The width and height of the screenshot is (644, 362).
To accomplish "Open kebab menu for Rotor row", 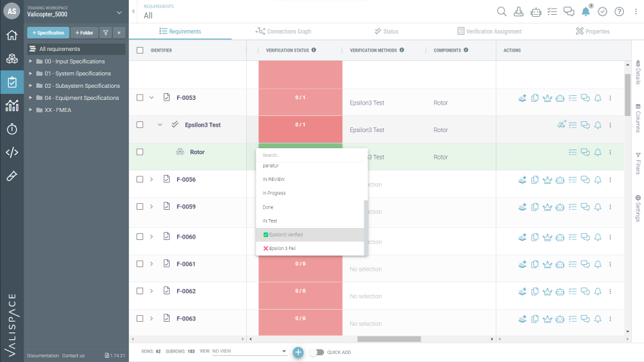I will pyautogui.click(x=610, y=152).
